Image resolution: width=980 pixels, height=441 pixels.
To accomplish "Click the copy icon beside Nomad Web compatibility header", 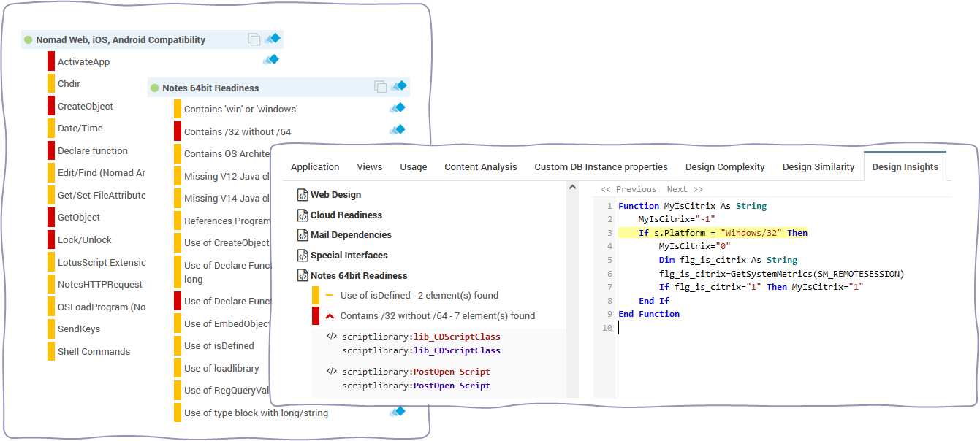I will click(254, 39).
